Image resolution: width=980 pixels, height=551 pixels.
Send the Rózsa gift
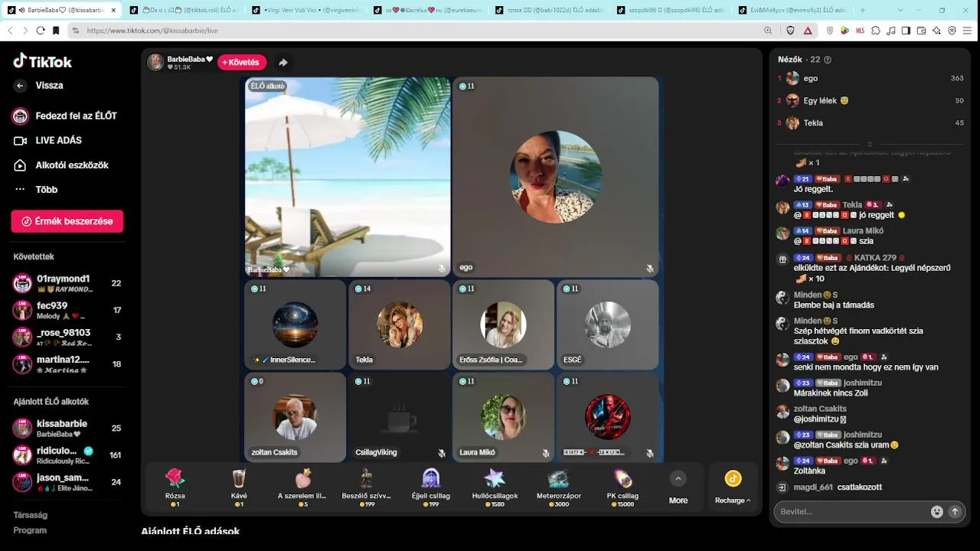[175, 487]
